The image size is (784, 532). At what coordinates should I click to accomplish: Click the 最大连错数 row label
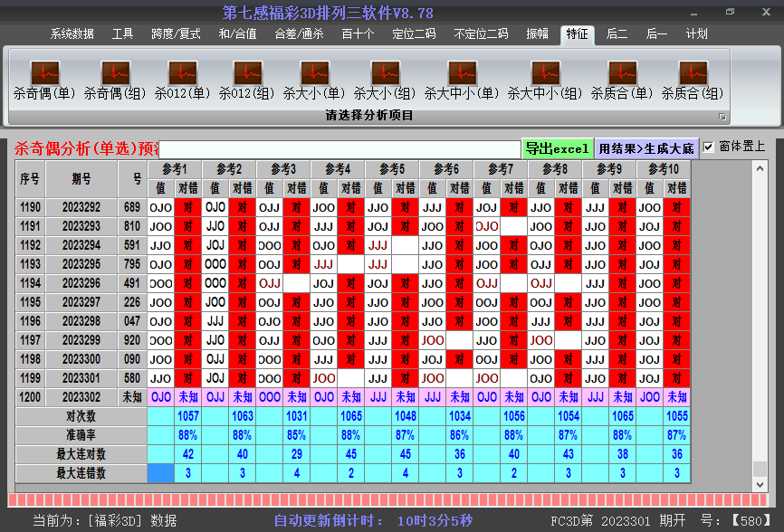click(x=81, y=473)
